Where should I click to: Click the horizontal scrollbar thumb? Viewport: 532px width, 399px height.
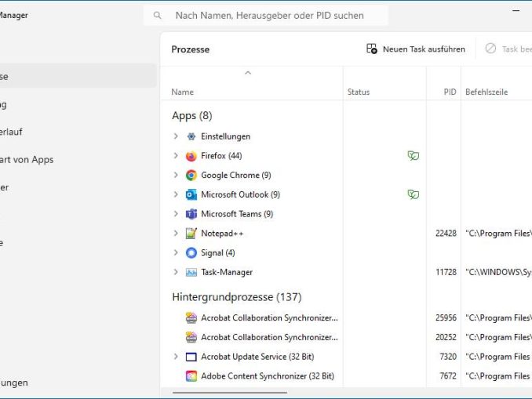point(230,393)
